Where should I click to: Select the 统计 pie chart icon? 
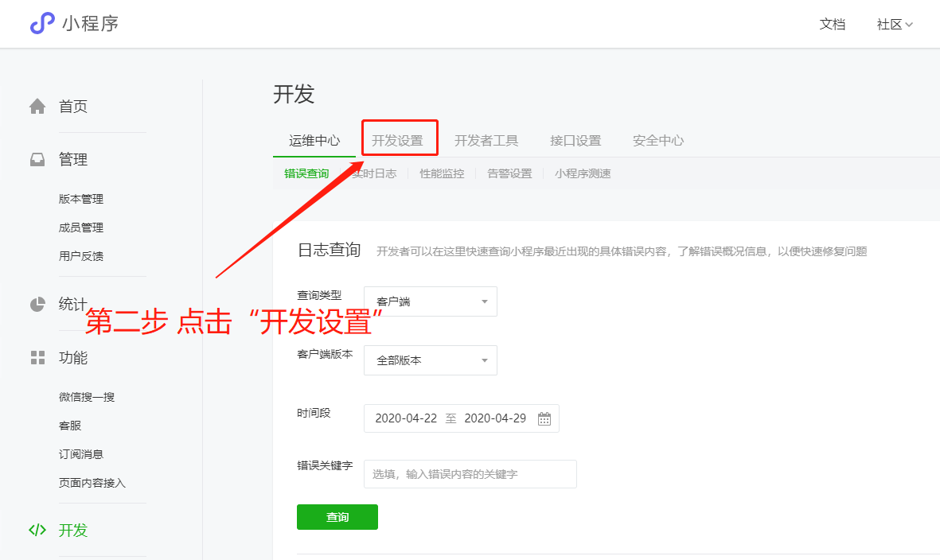click(37, 303)
